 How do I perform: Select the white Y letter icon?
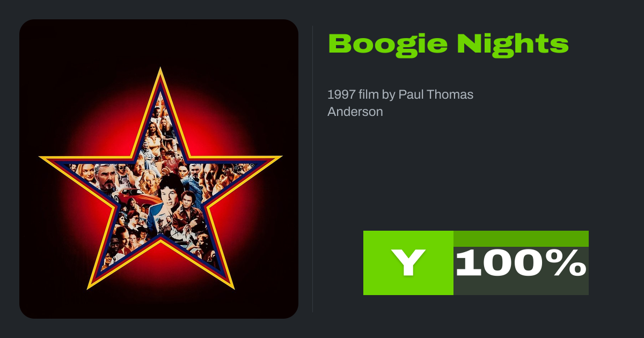408,263
